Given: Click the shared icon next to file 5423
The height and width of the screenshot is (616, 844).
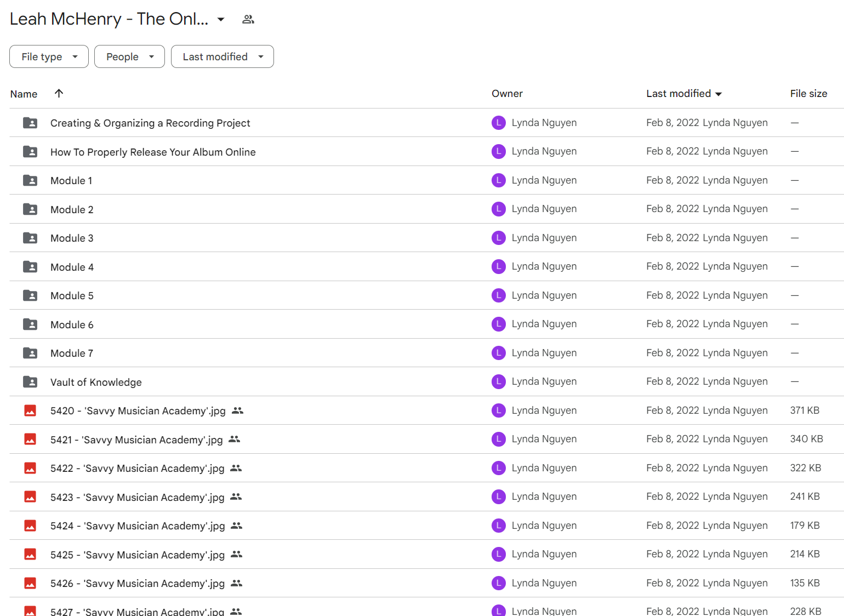Looking at the screenshot, I should (x=236, y=497).
